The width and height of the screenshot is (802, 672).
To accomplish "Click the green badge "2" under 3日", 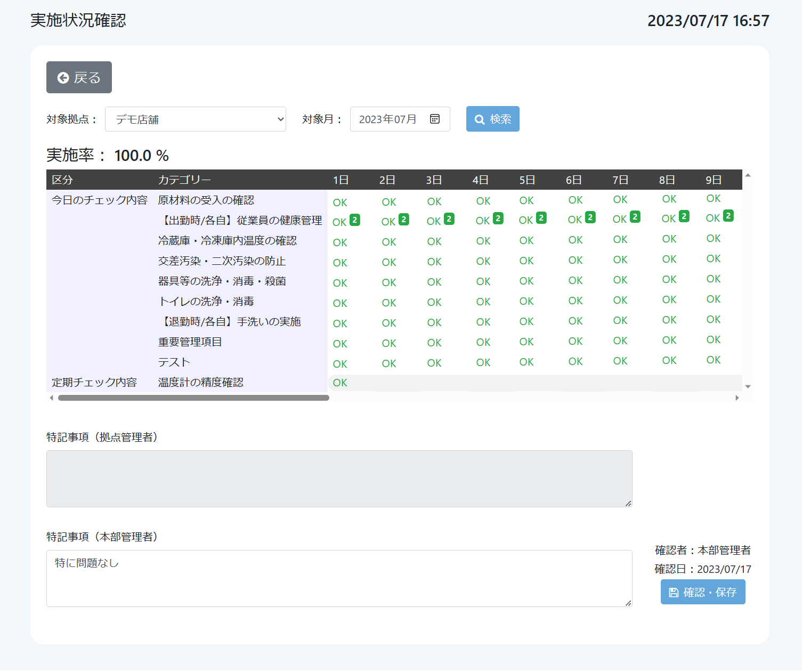I will coord(449,218).
